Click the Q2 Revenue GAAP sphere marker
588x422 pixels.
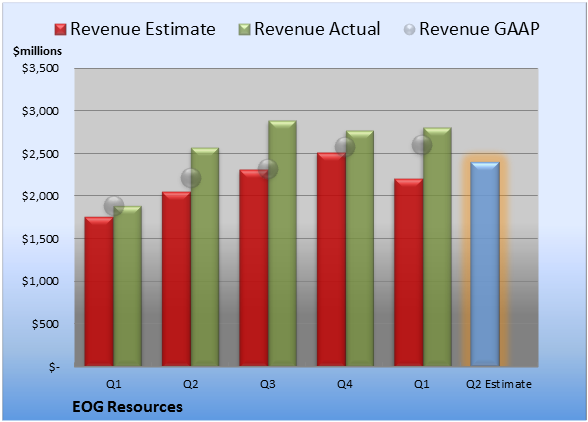click(191, 178)
